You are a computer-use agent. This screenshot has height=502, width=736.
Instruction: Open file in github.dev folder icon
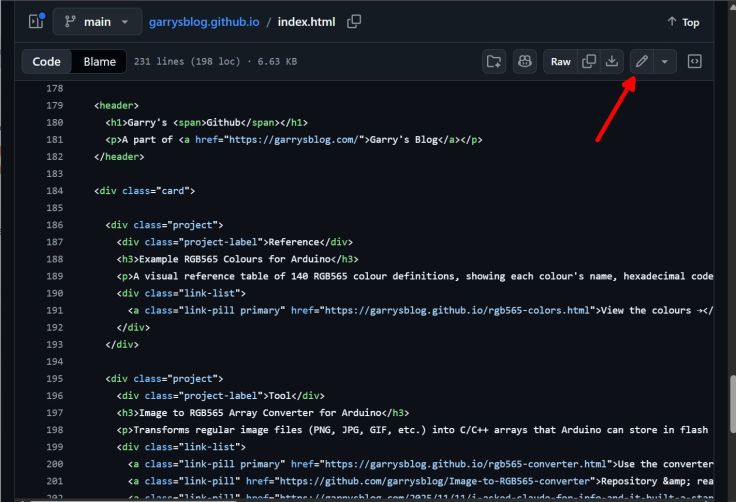pyautogui.click(x=494, y=62)
